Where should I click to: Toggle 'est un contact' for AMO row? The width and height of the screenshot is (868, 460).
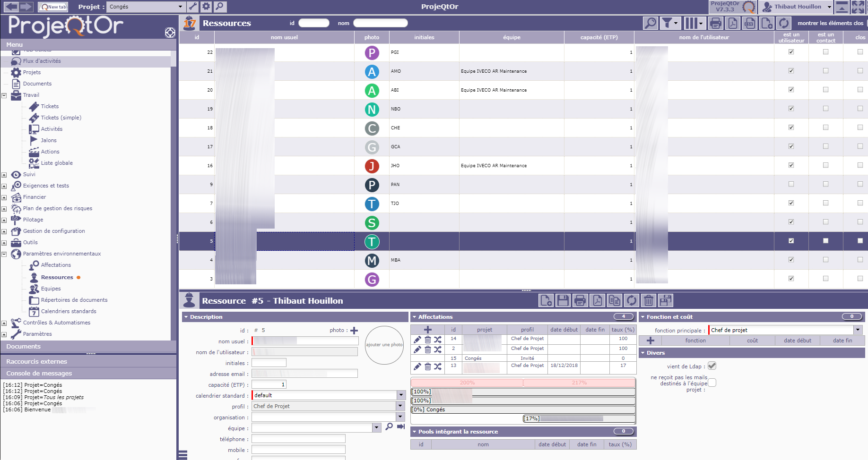pyautogui.click(x=825, y=71)
